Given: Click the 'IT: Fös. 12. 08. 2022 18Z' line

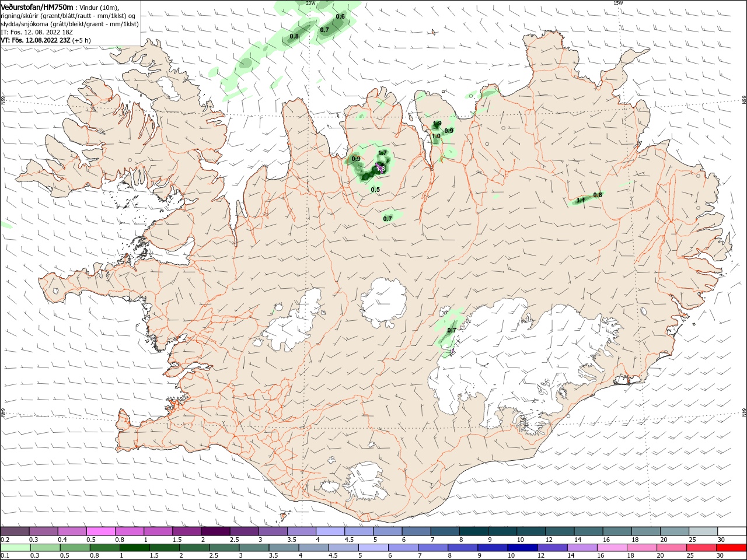Looking at the screenshot, I should point(36,32).
